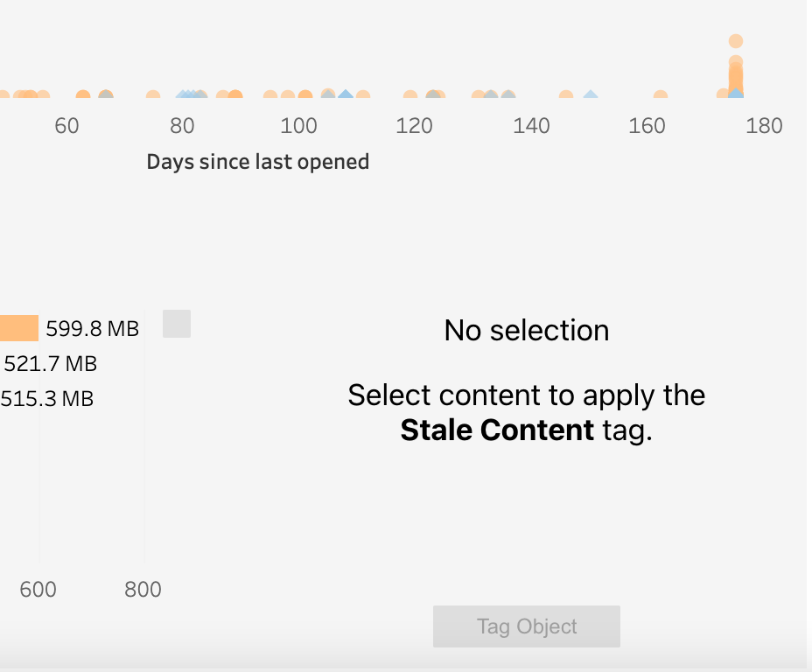Click the orange dot near 75 days

pyautogui.click(x=153, y=97)
